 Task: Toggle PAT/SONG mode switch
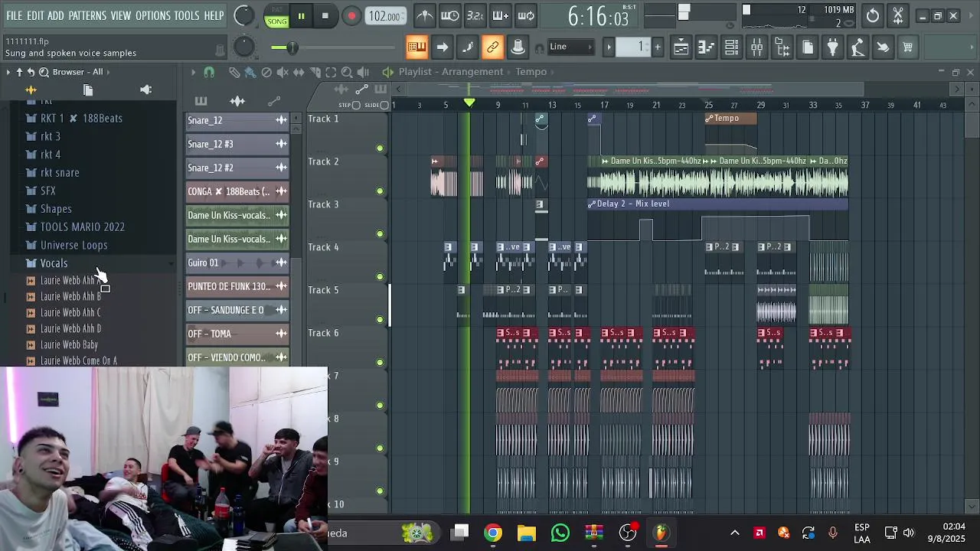(x=276, y=16)
